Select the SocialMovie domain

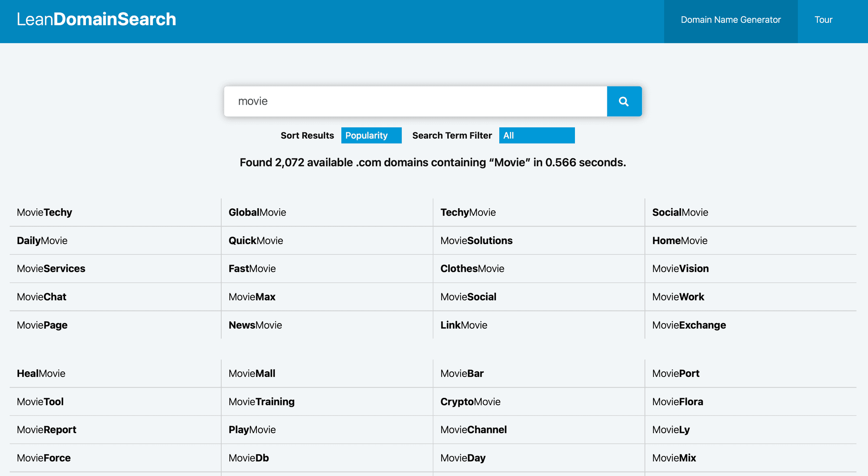tap(680, 212)
